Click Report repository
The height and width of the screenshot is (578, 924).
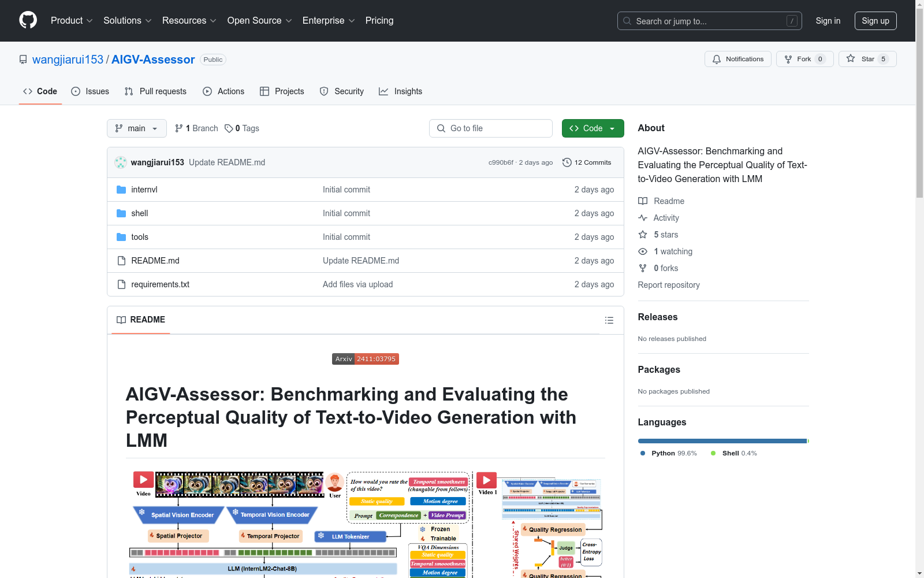[669, 285]
